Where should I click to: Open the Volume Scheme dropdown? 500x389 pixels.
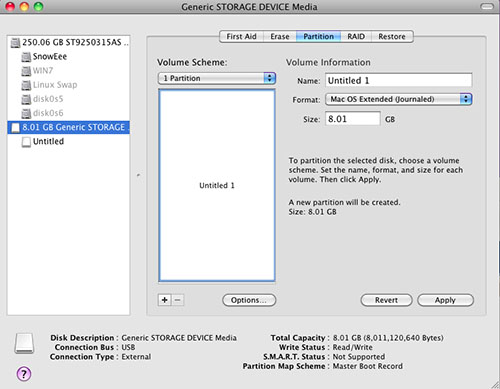pyautogui.click(x=217, y=78)
